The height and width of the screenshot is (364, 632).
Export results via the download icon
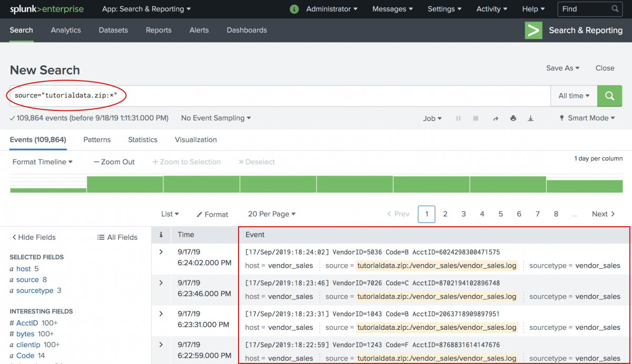pos(531,118)
